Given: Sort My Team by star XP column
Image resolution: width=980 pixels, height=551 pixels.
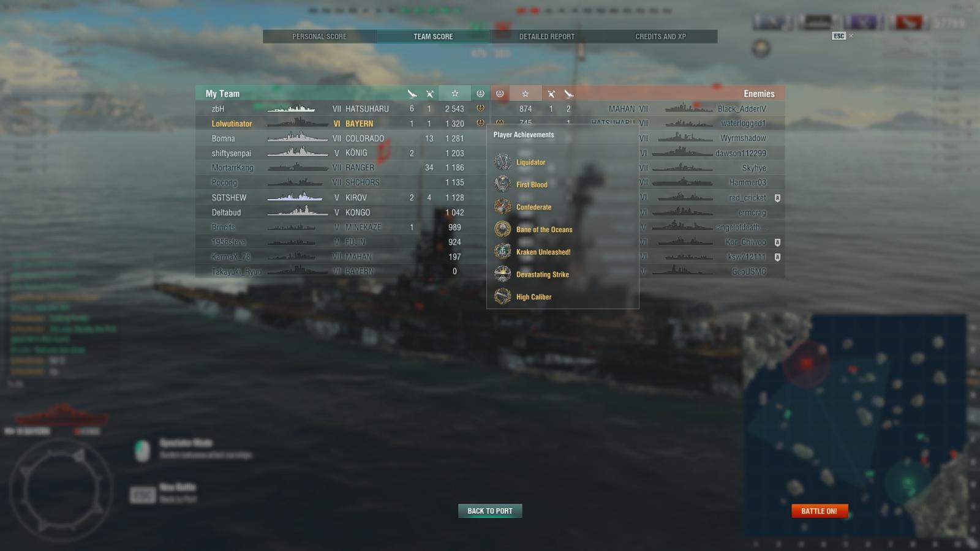Looking at the screenshot, I should click(454, 94).
